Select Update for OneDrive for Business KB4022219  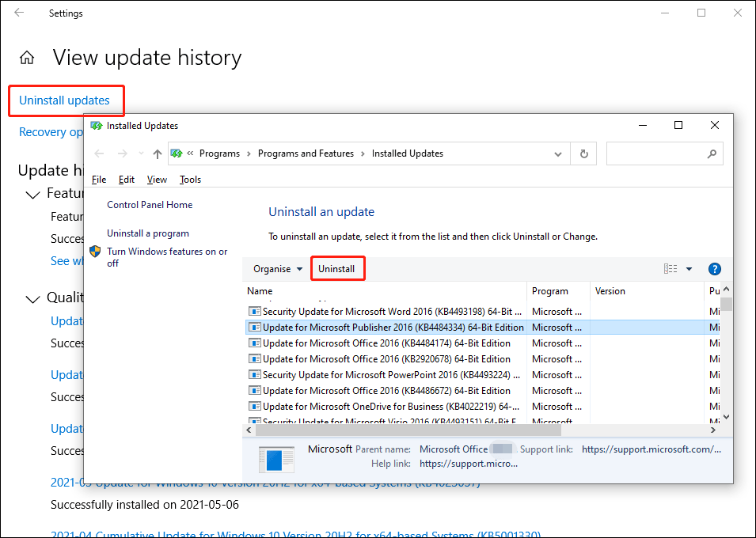[x=483, y=407]
